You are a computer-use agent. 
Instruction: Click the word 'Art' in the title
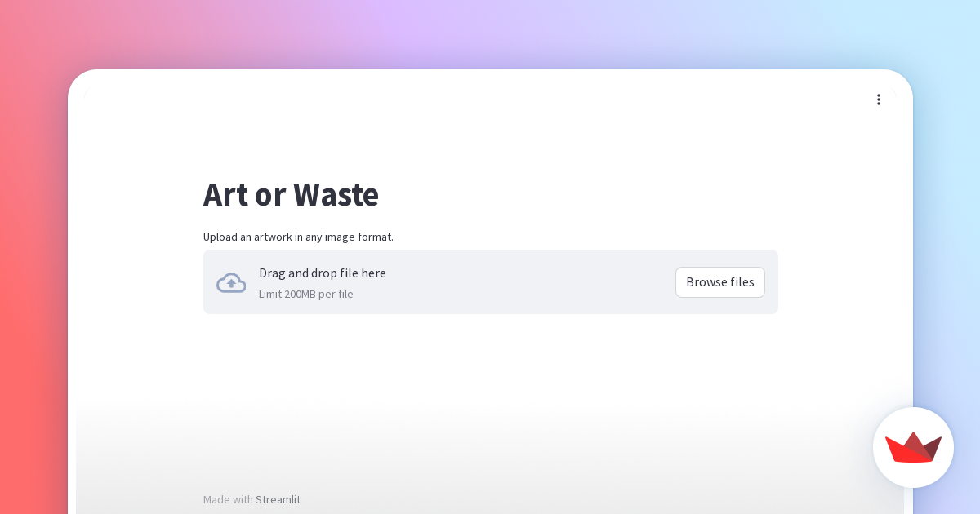pyautogui.click(x=225, y=194)
